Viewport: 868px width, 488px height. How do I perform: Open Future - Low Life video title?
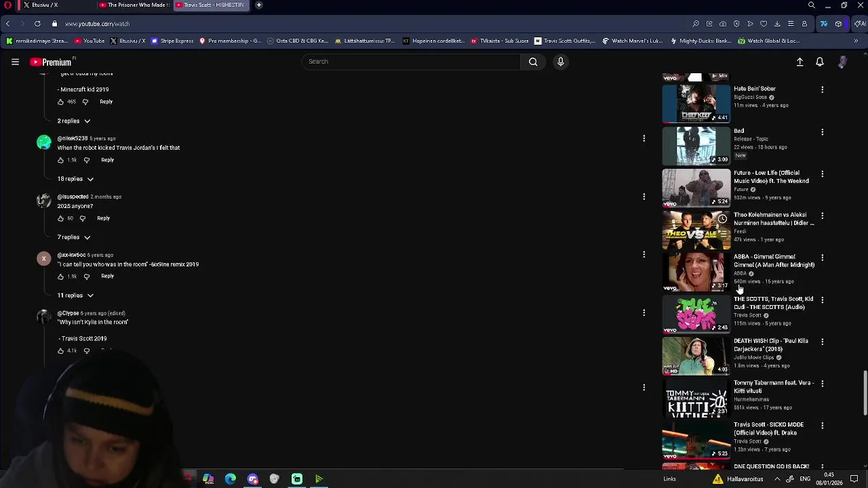click(x=771, y=177)
